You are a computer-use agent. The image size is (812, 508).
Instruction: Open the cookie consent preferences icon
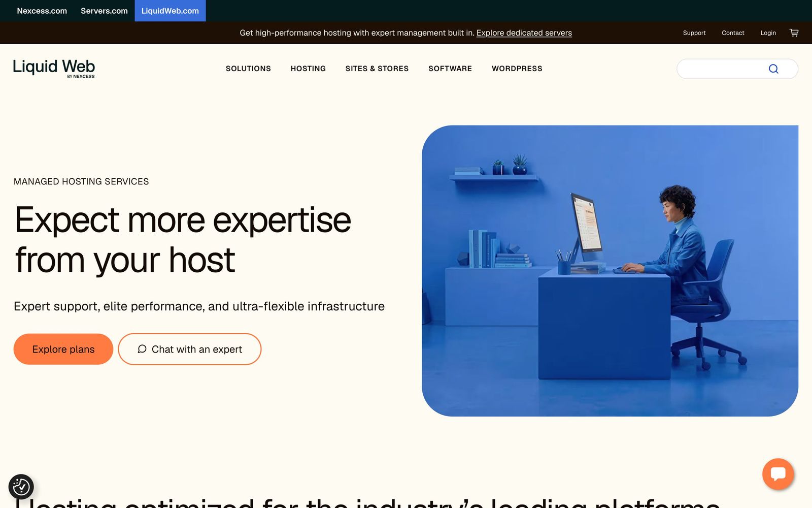click(x=21, y=487)
